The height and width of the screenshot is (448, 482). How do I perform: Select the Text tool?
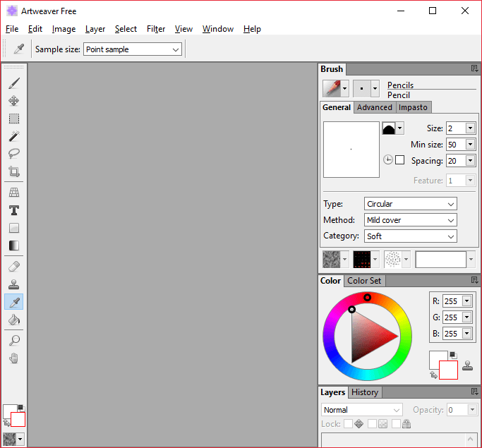(14, 210)
